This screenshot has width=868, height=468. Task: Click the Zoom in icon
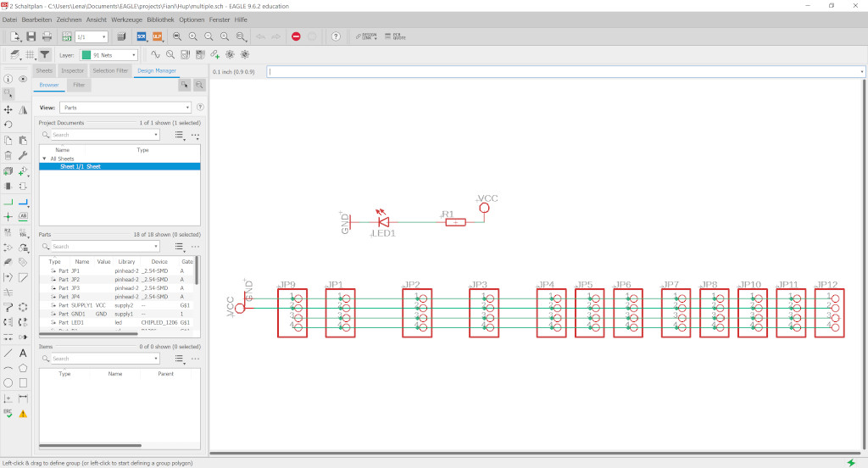point(192,36)
